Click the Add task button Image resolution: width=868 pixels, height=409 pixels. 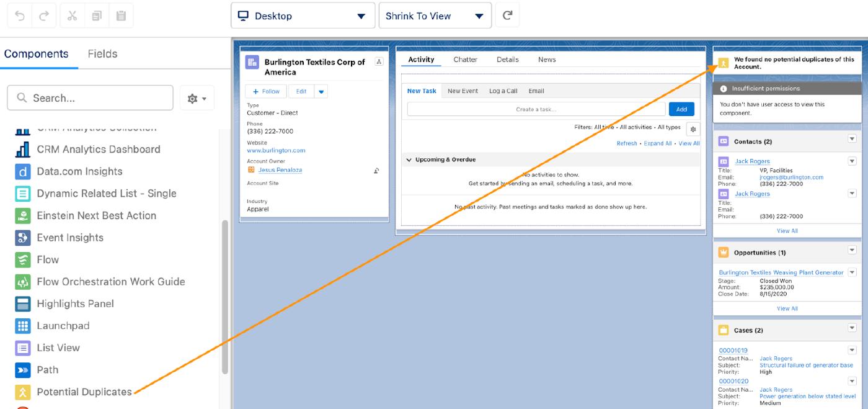681,109
